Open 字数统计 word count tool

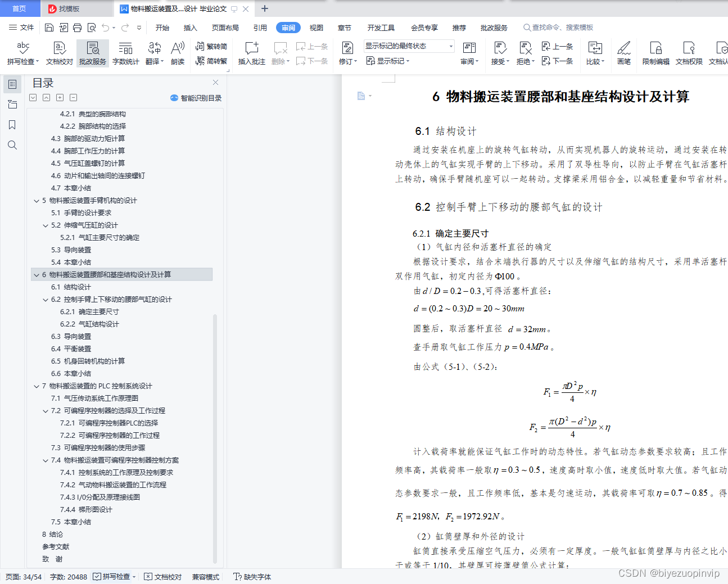(125, 53)
